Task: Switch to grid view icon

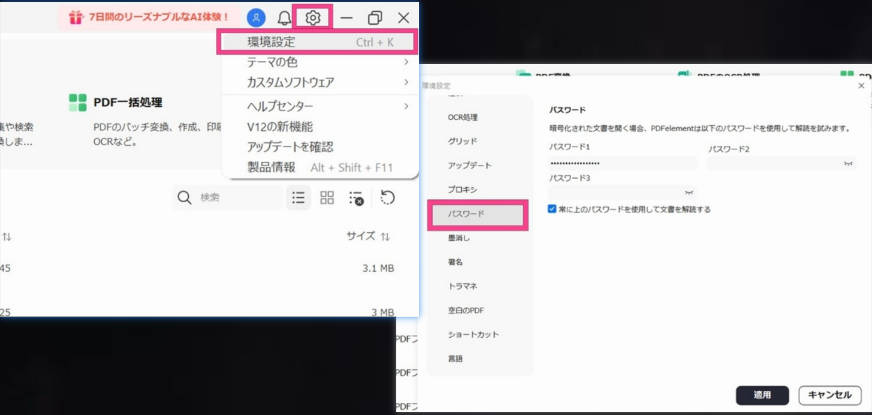Action: 327,197
